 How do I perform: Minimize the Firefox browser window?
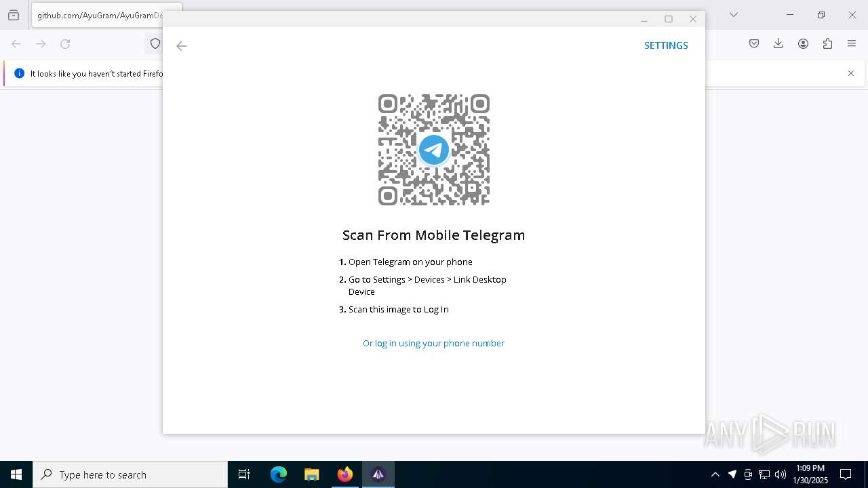tap(790, 15)
